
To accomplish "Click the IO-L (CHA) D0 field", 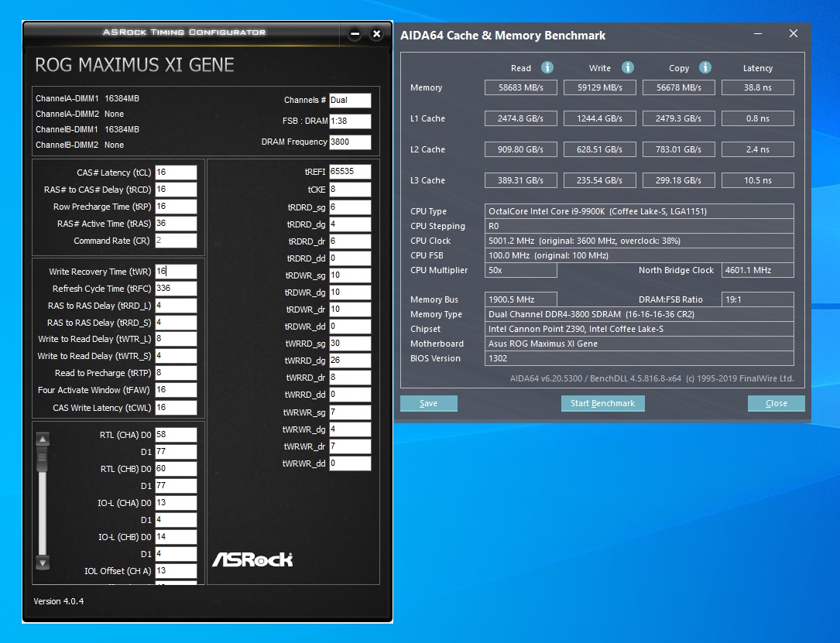I will coord(176,503).
